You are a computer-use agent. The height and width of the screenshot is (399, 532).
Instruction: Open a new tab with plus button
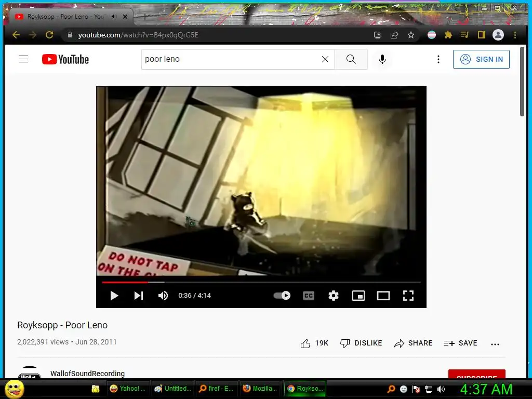(x=145, y=16)
